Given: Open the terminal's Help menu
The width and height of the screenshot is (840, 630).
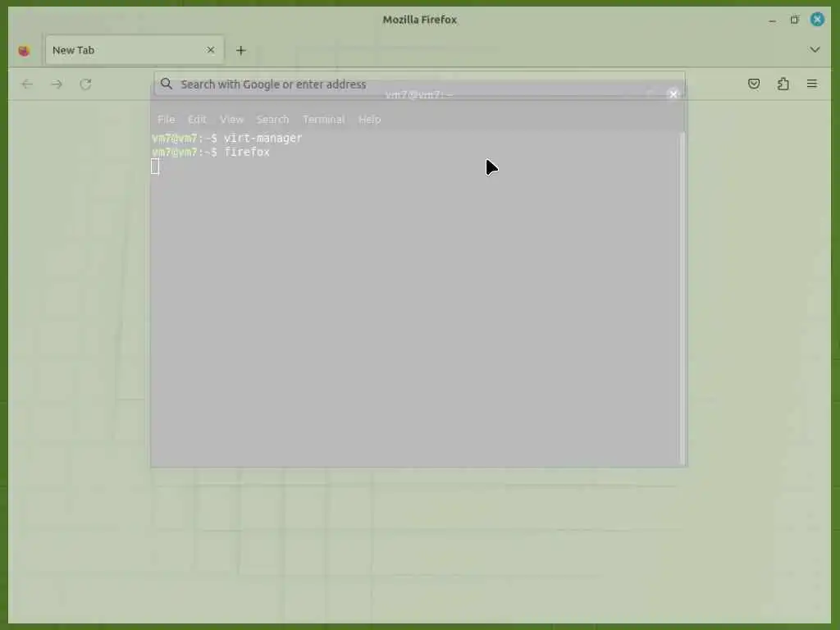Looking at the screenshot, I should point(370,120).
